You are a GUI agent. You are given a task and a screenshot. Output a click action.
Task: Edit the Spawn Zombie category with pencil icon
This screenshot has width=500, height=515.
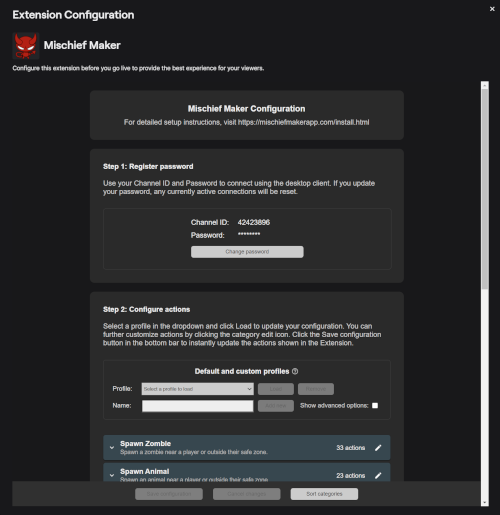pos(378,448)
